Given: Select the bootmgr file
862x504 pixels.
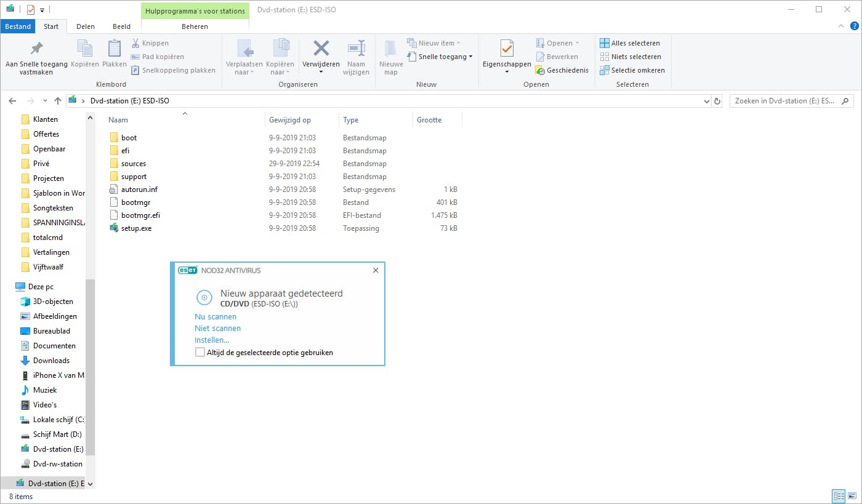Looking at the screenshot, I should 135,202.
